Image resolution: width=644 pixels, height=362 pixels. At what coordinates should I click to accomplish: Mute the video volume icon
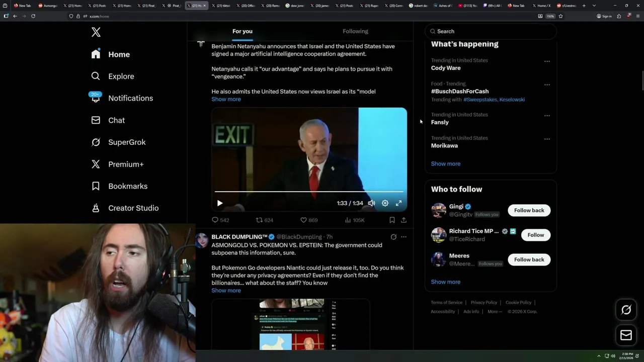click(371, 203)
